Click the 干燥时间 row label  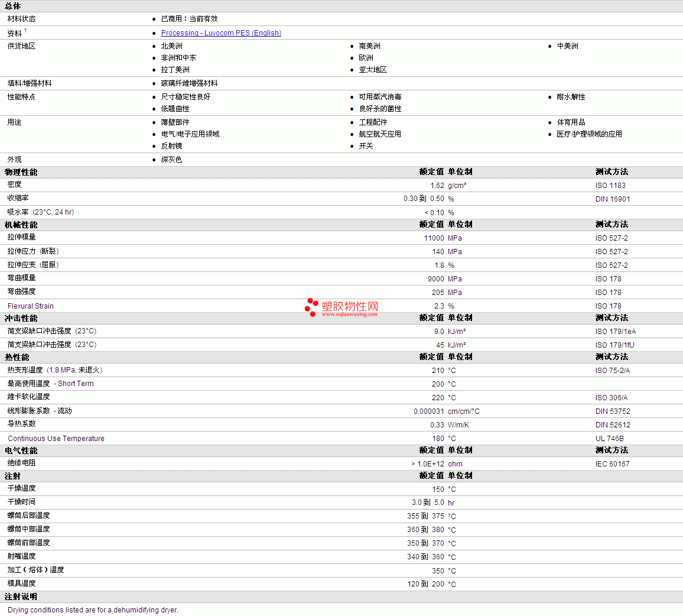(22, 502)
